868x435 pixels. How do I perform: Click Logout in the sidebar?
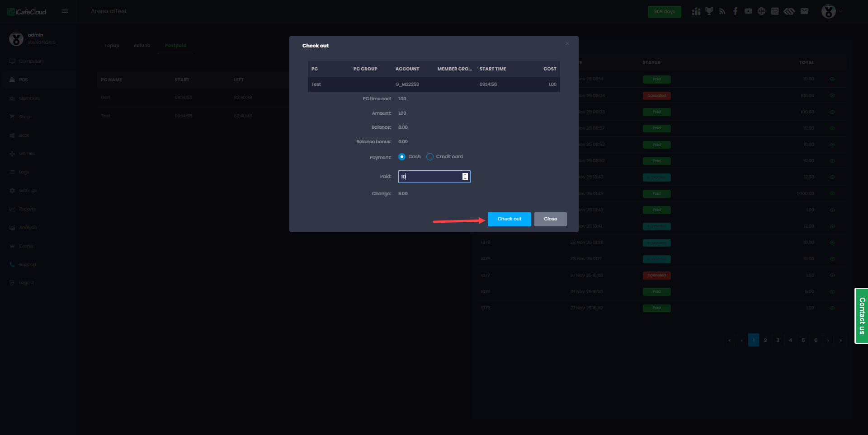[27, 283]
